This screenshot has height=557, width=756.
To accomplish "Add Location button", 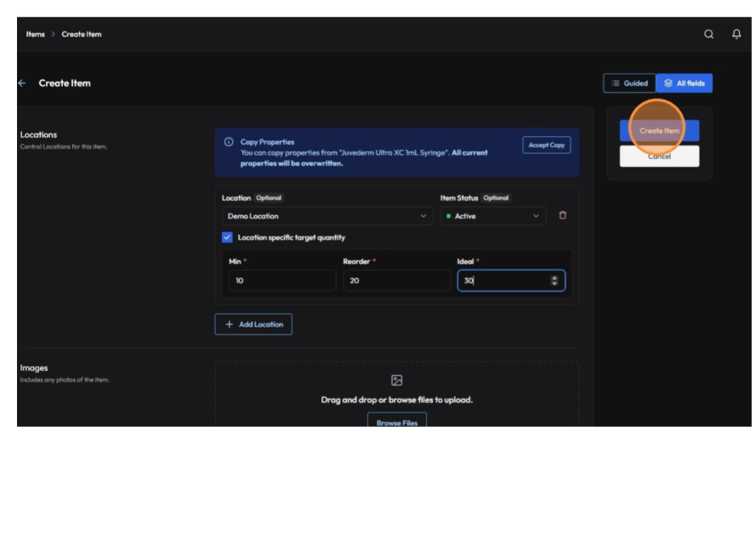I will point(253,324).
